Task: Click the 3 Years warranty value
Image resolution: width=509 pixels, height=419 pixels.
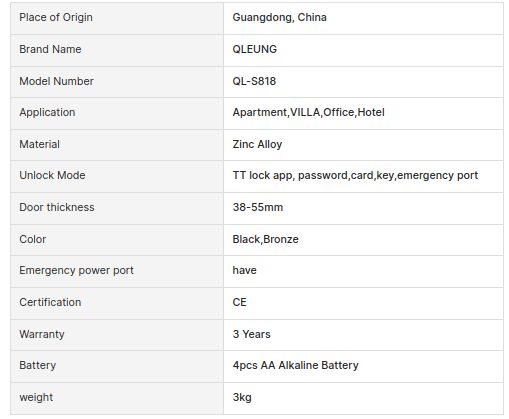Action: click(x=252, y=334)
